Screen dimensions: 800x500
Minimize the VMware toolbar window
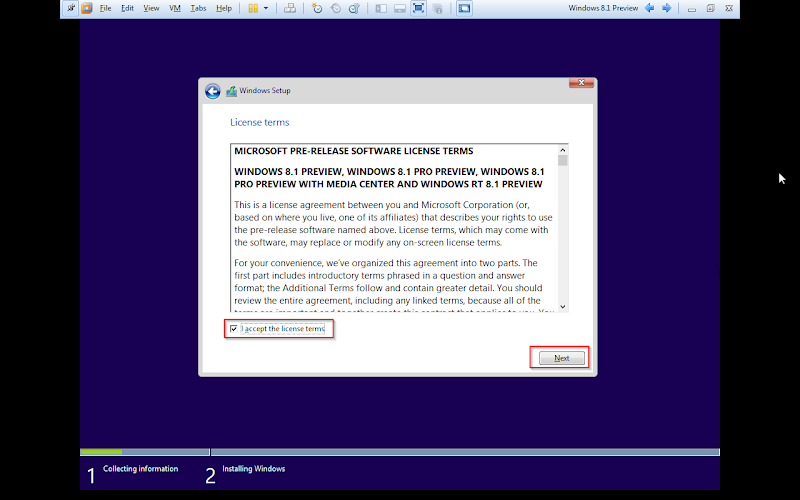(692, 9)
